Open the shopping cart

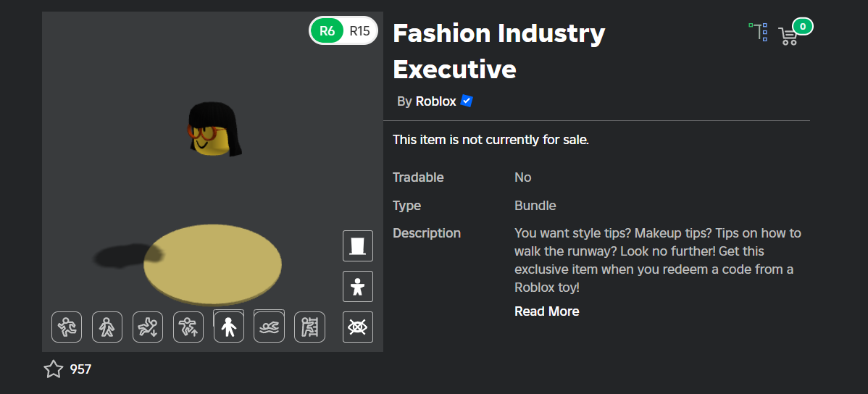(788, 35)
